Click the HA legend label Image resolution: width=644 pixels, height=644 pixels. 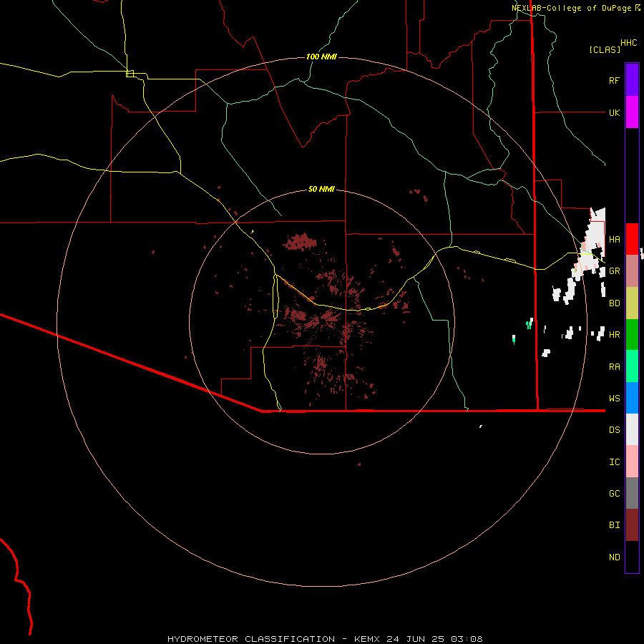(614, 240)
